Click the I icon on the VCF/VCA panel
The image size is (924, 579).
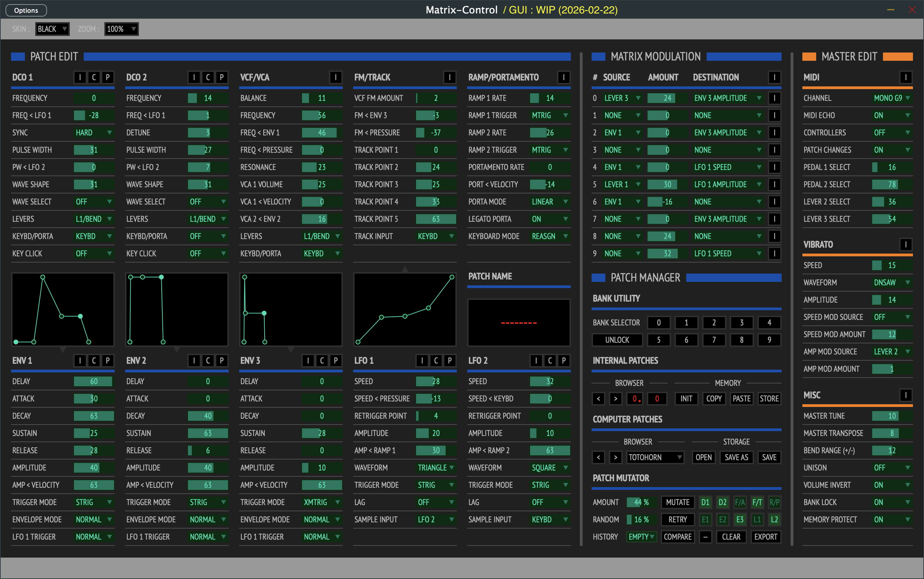point(335,77)
